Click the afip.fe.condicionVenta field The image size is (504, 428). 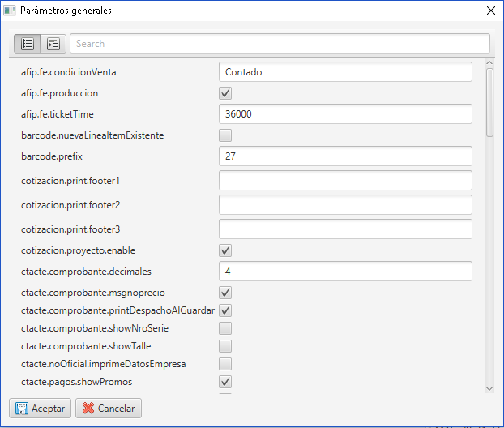click(345, 72)
